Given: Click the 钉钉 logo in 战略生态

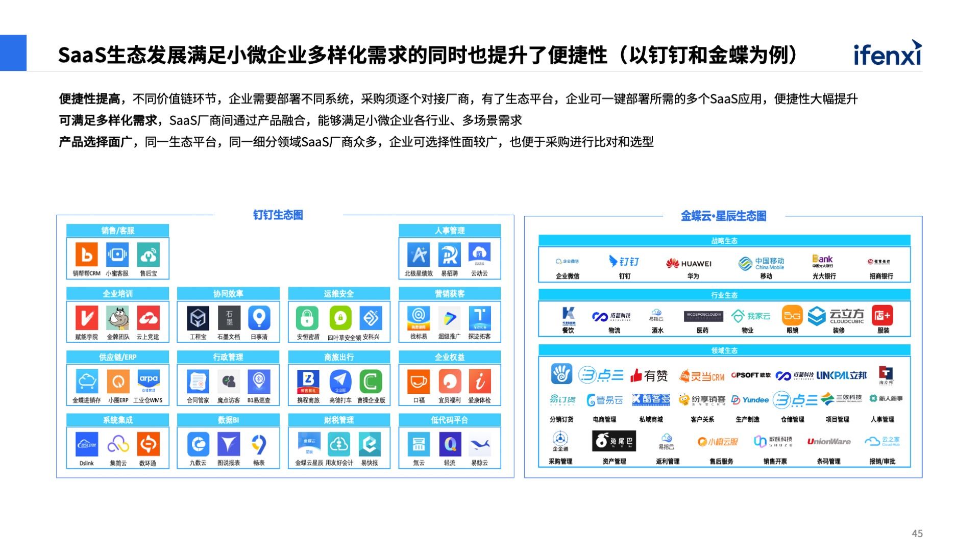Looking at the screenshot, I should tap(624, 262).
